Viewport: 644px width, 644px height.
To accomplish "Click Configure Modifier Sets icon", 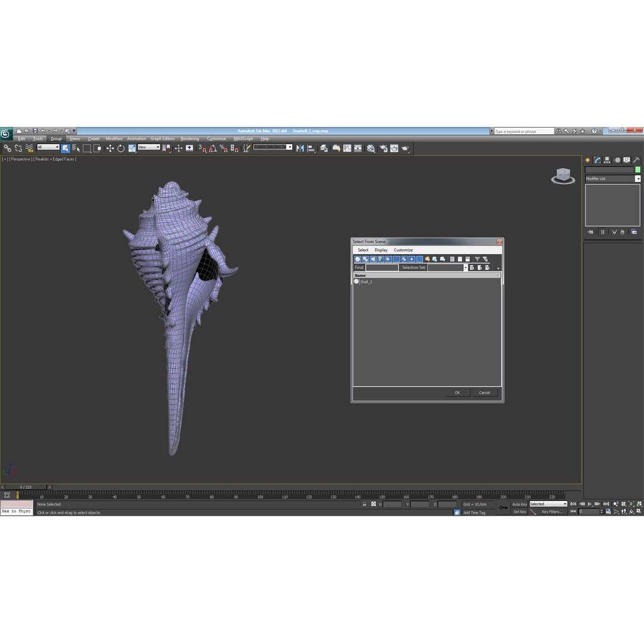I will pos(634,232).
